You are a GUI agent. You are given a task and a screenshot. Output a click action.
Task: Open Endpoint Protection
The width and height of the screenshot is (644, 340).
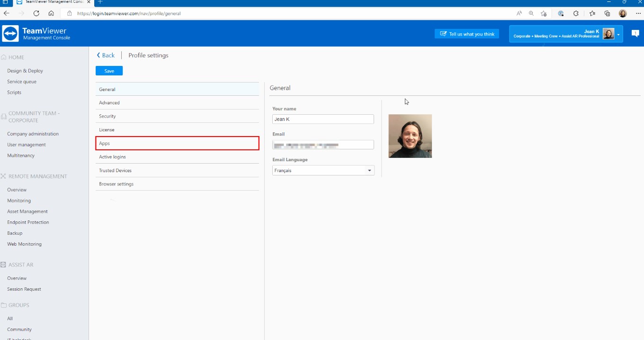(28, 222)
